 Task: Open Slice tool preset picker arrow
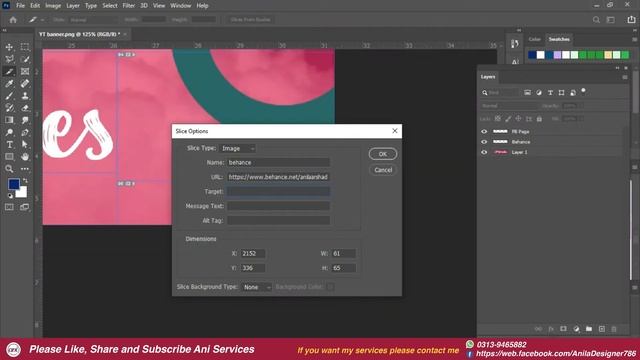click(x=42, y=20)
